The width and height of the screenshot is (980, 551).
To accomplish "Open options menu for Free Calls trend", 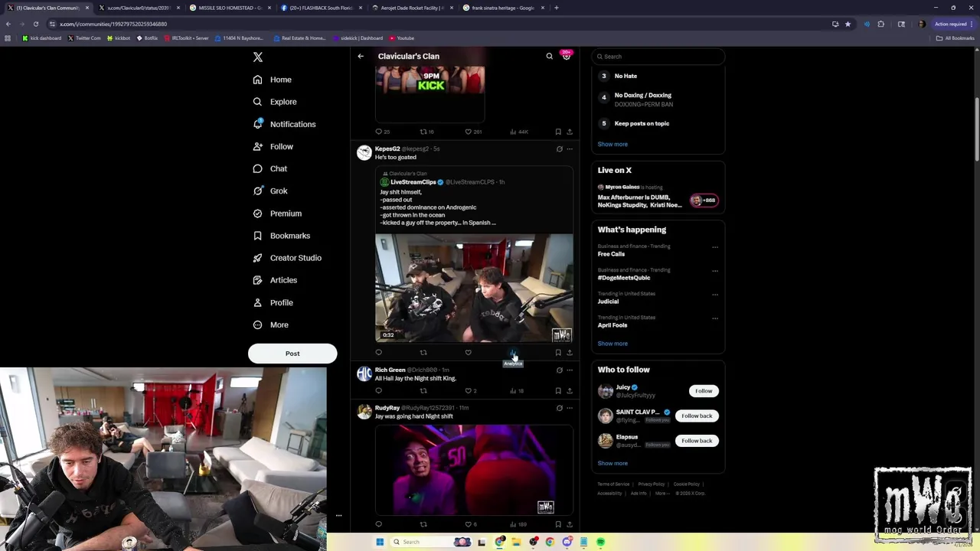I will click(x=715, y=247).
